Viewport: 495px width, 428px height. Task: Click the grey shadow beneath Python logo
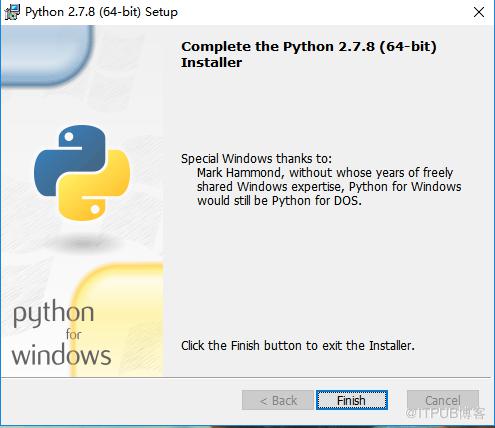click(x=83, y=242)
